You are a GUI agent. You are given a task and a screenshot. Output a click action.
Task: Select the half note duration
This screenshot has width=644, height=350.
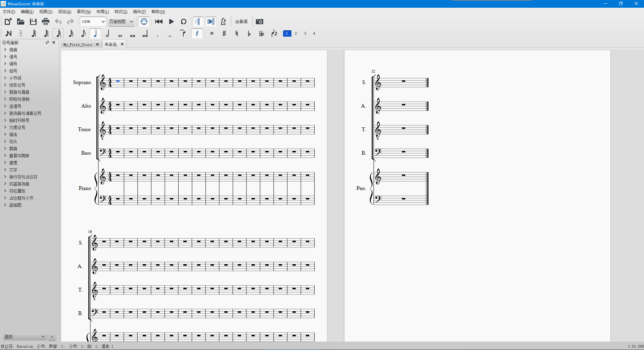click(x=108, y=33)
